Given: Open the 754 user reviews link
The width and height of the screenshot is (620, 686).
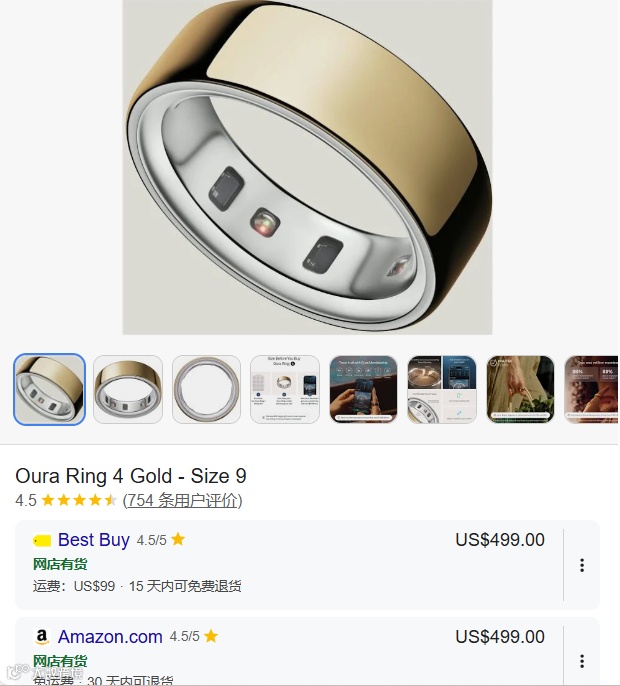Looking at the screenshot, I should (182, 500).
